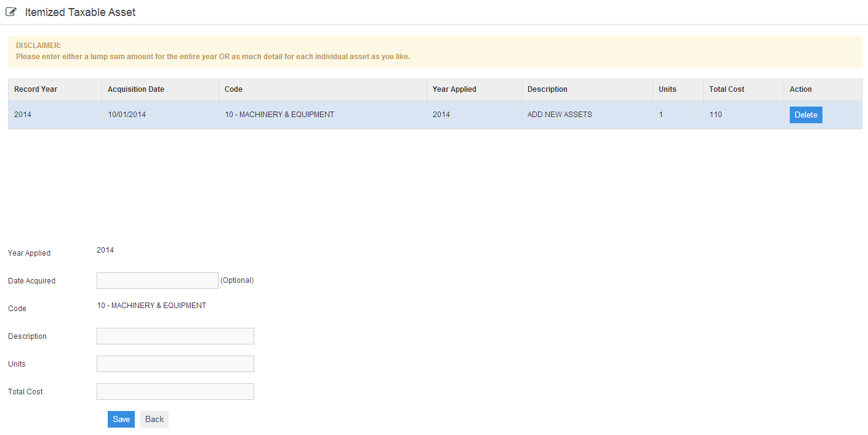Viewport: 868px width, 435px height.
Task: Save the new asset entry
Action: coord(121,419)
